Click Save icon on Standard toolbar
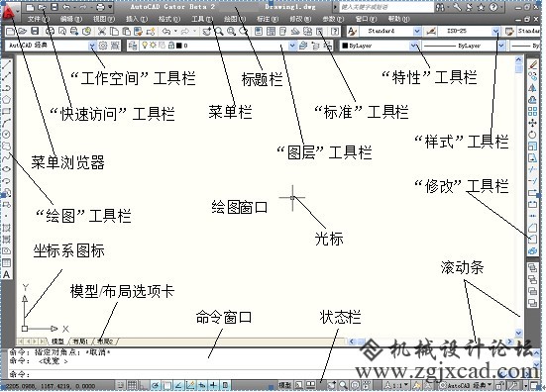Image resolution: width=546 pixels, height=392 pixels. [35, 32]
